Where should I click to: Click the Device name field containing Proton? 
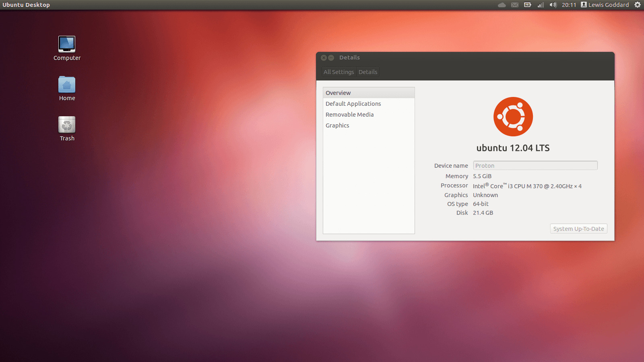535,166
